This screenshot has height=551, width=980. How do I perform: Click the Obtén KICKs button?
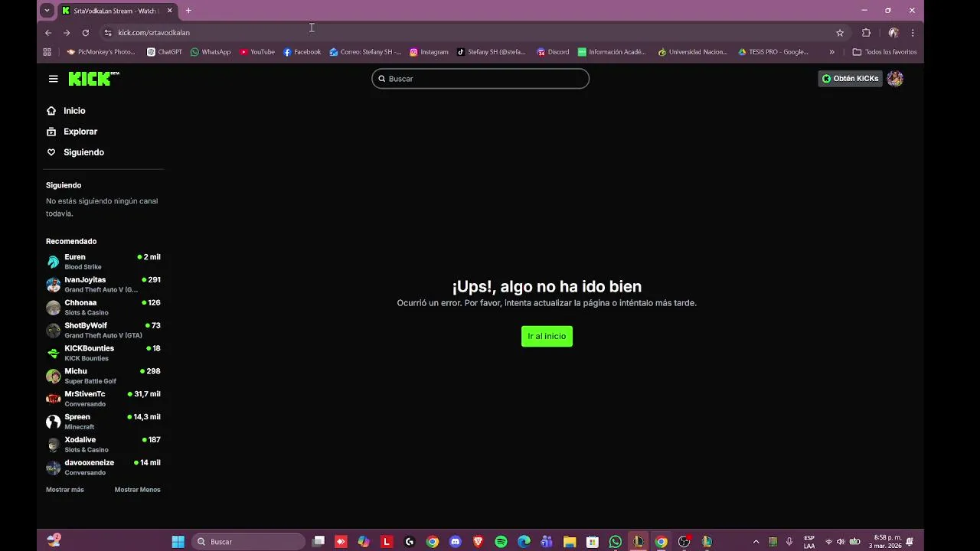click(x=850, y=79)
